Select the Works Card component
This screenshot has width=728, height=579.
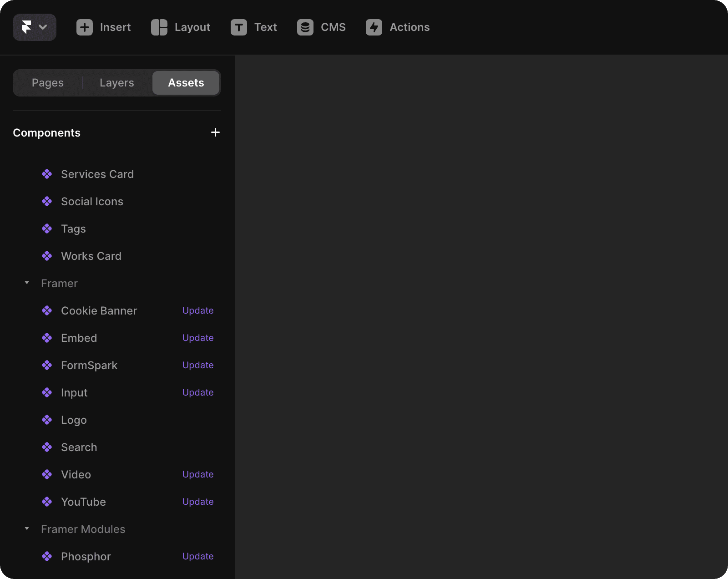(91, 256)
